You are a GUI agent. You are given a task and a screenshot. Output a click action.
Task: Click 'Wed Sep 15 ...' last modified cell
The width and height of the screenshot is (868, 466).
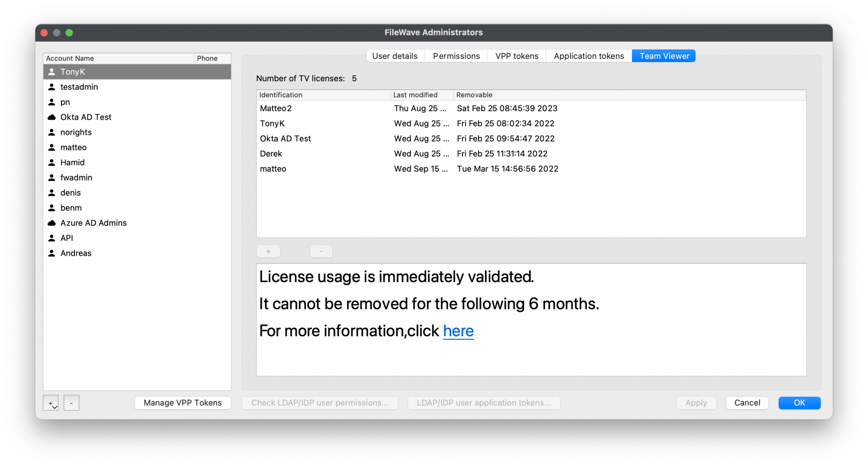(x=421, y=169)
